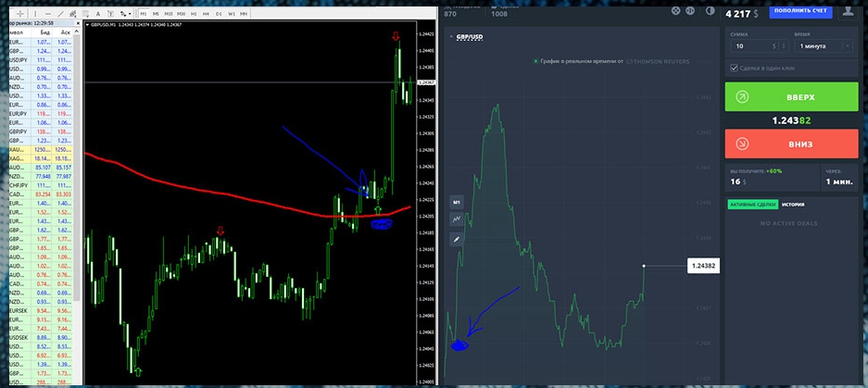868x388 pixels.
Task: Expand the GBP/USD asset selector
Action: 466,37
